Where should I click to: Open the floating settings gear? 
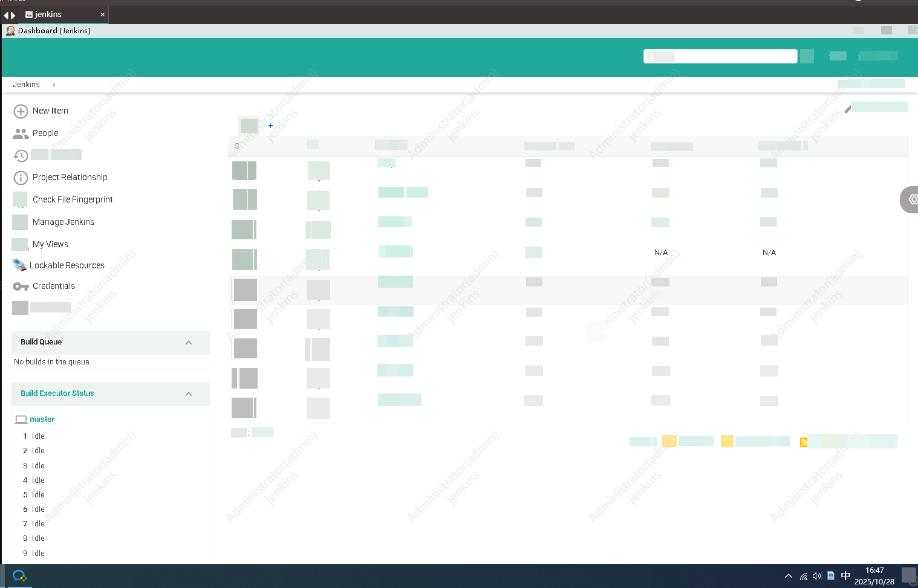[x=913, y=199]
